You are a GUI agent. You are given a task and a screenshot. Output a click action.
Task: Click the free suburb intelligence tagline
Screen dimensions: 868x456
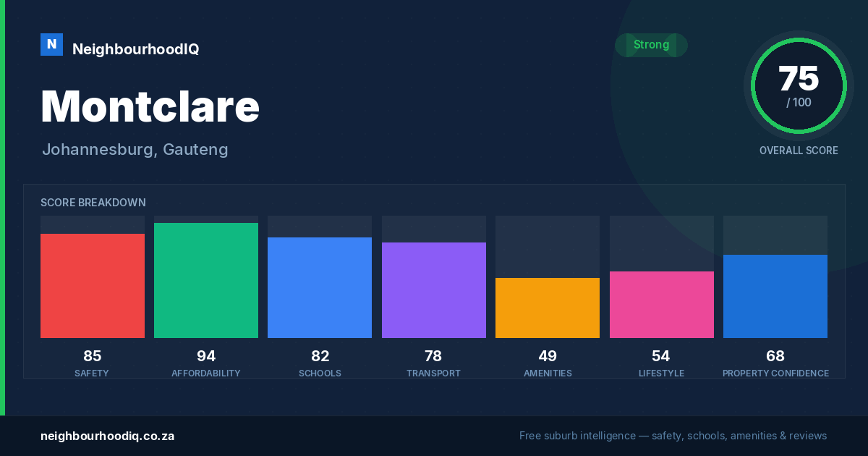tap(673, 436)
